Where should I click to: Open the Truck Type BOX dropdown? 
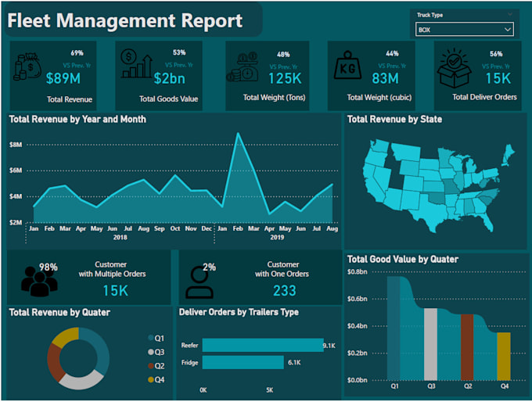[465, 30]
